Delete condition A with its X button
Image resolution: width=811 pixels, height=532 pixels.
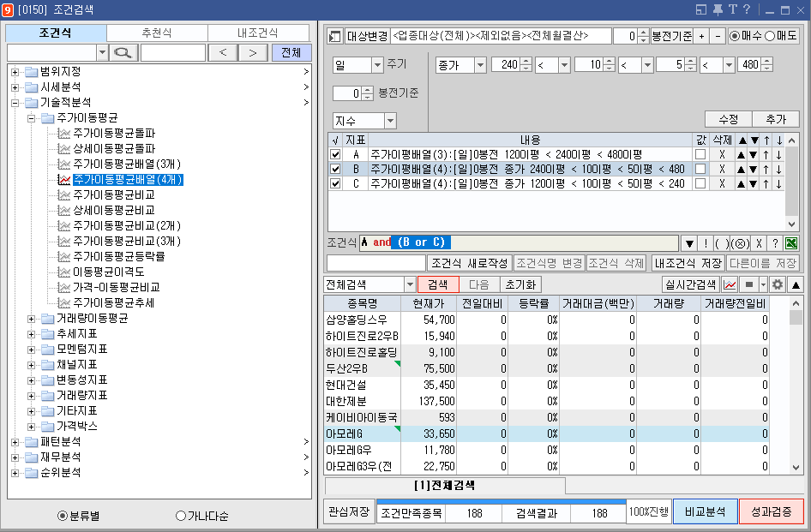tap(722, 154)
